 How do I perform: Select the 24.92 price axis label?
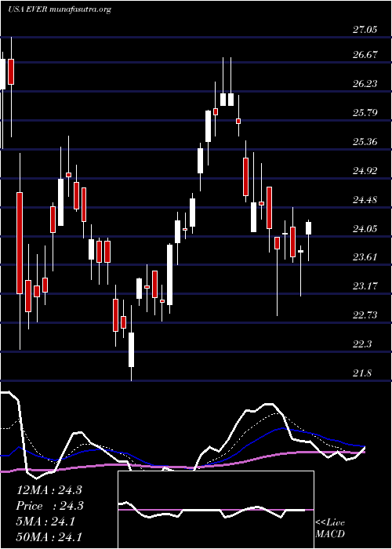365,171
